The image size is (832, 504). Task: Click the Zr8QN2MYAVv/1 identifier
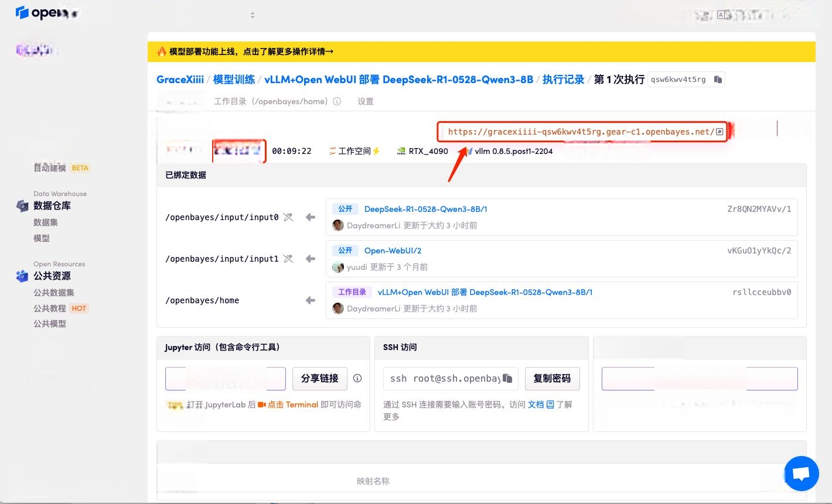(759, 209)
